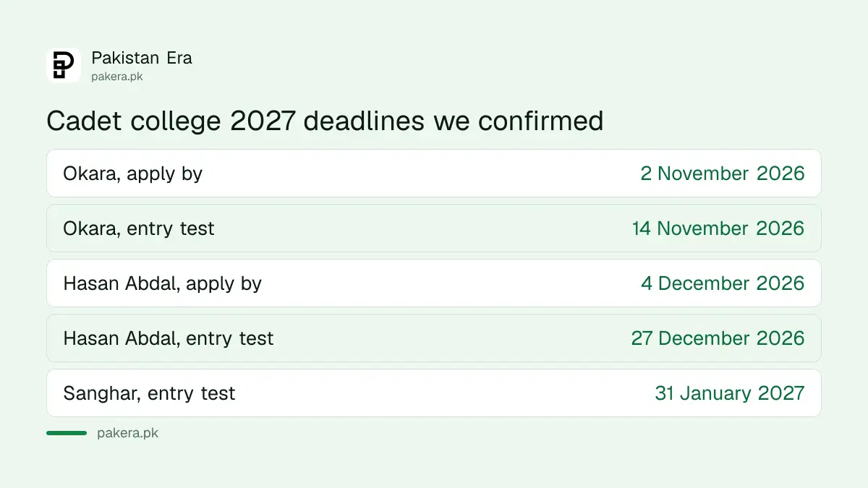
Task: Click Hasan Abdal text in third row
Action: point(121,283)
